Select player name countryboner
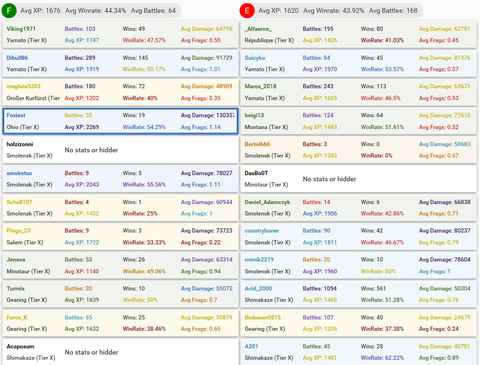The width and height of the screenshot is (480, 365). pyautogui.click(x=262, y=231)
